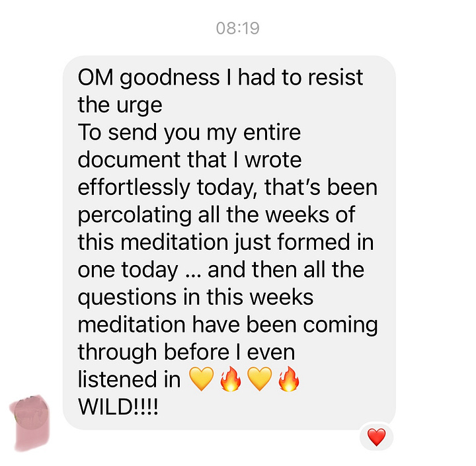The height and width of the screenshot is (466, 476).
Task: Click the word questions
Action: click(x=128, y=298)
